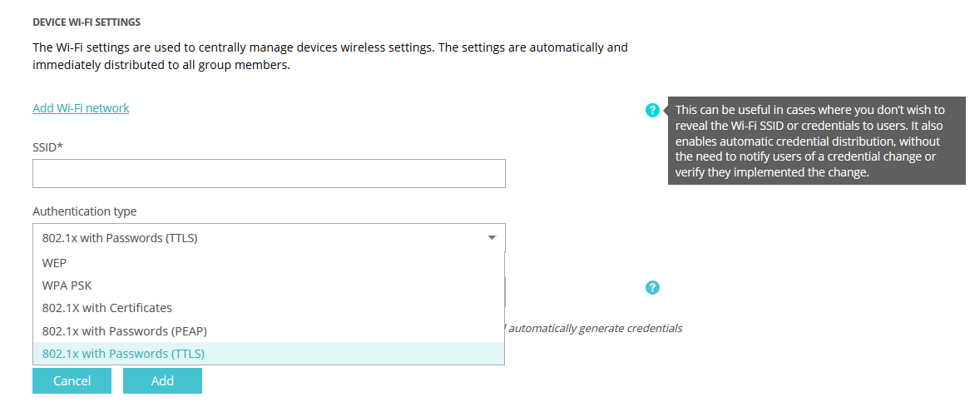Click the Add Wi-Fi network link

(81, 108)
